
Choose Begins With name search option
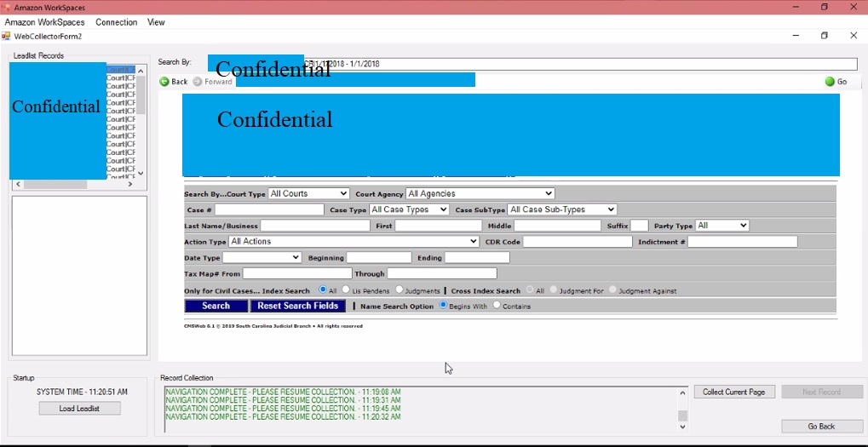click(x=443, y=306)
